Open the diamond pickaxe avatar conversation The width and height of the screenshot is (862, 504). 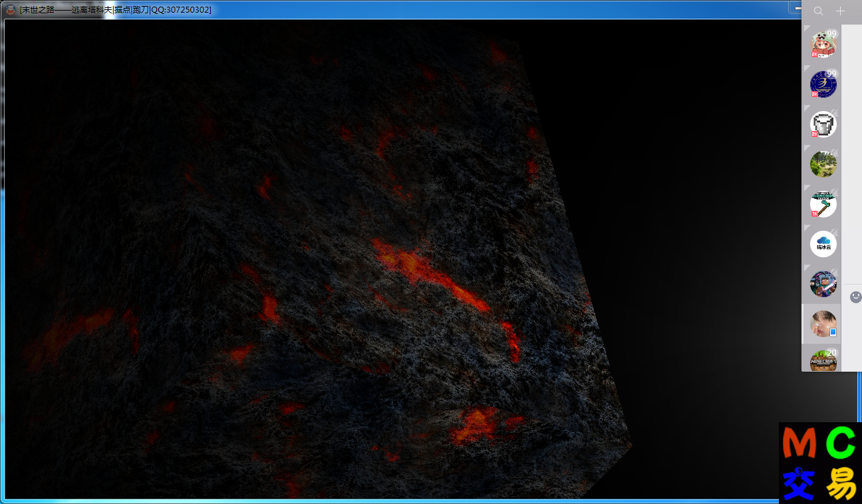click(823, 204)
